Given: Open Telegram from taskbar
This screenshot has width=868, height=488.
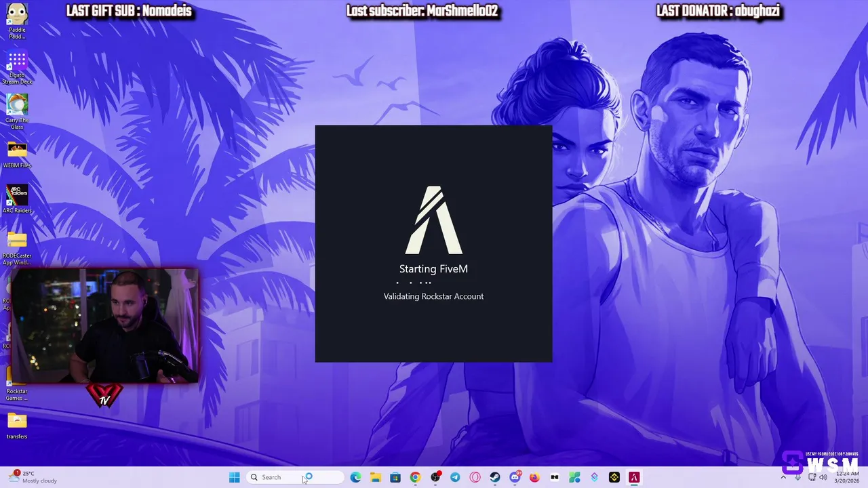Looking at the screenshot, I should click(x=455, y=477).
